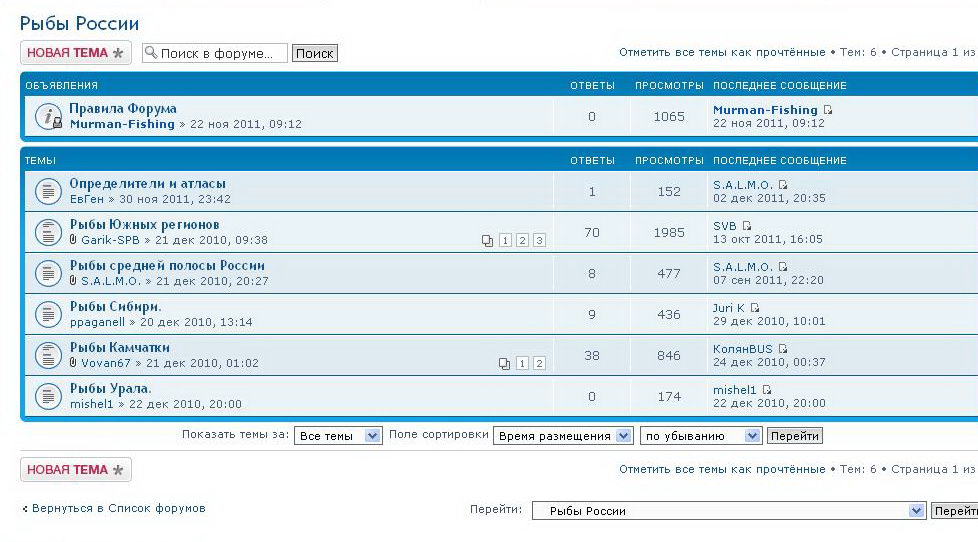
Task: Open the Рыбы России forum jump dropdown
Action: coord(728,511)
